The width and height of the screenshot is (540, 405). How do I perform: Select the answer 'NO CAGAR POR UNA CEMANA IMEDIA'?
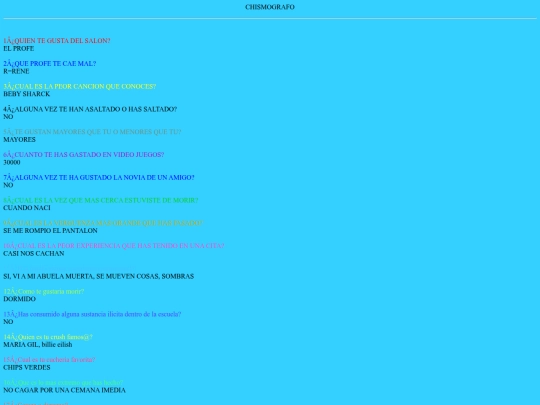[x=64, y=390]
